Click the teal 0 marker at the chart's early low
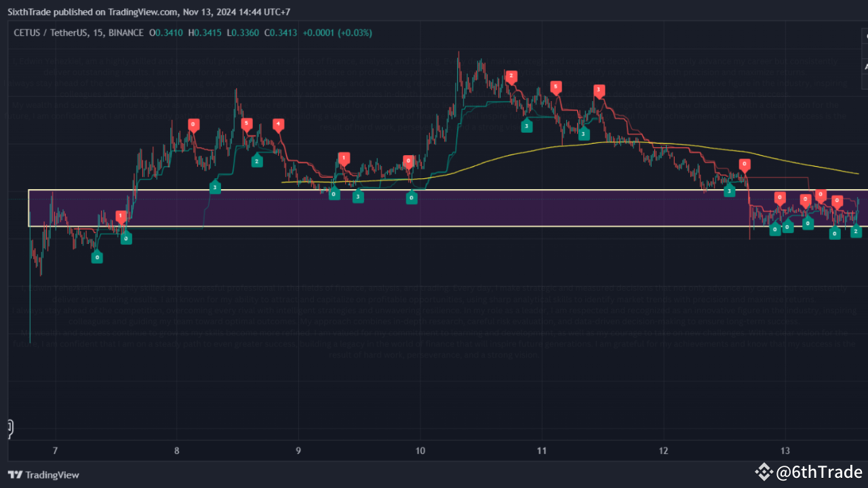Screen dimensions: 868x488 tap(97, 257)
